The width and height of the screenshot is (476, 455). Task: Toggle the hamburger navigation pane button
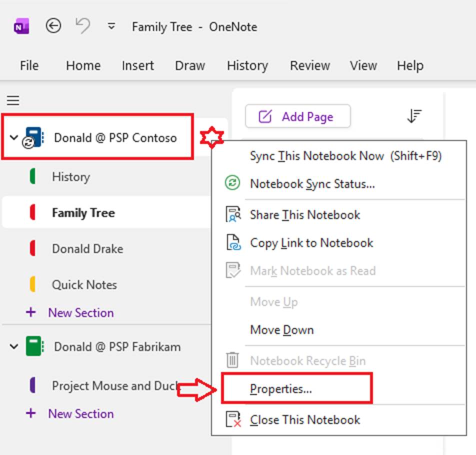(13, 100)
